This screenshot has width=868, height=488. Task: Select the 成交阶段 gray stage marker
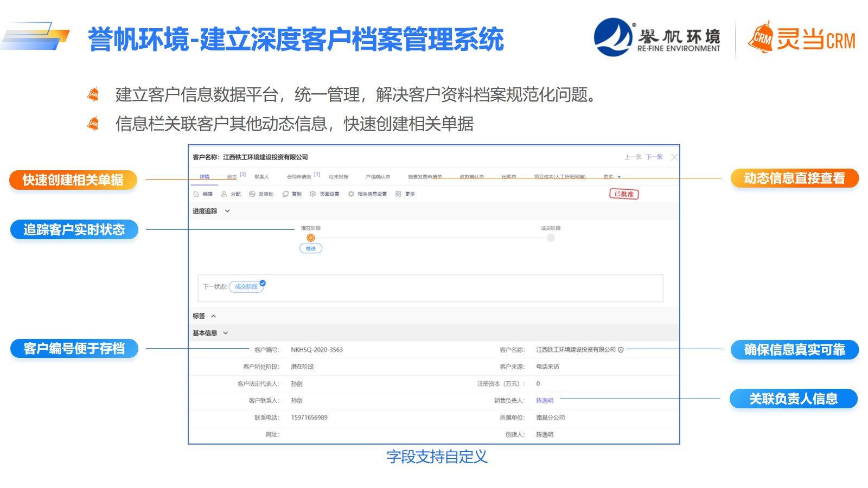click(551, 238)
